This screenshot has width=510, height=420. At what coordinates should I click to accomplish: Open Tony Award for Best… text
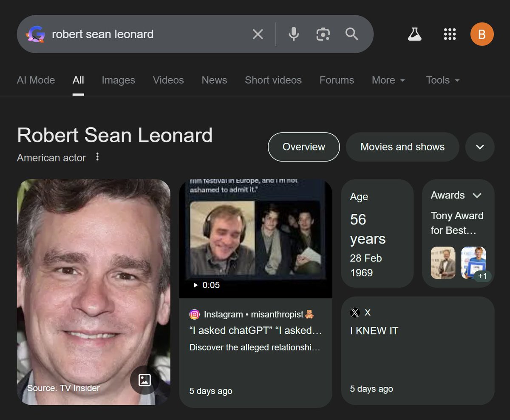point(457,223)
